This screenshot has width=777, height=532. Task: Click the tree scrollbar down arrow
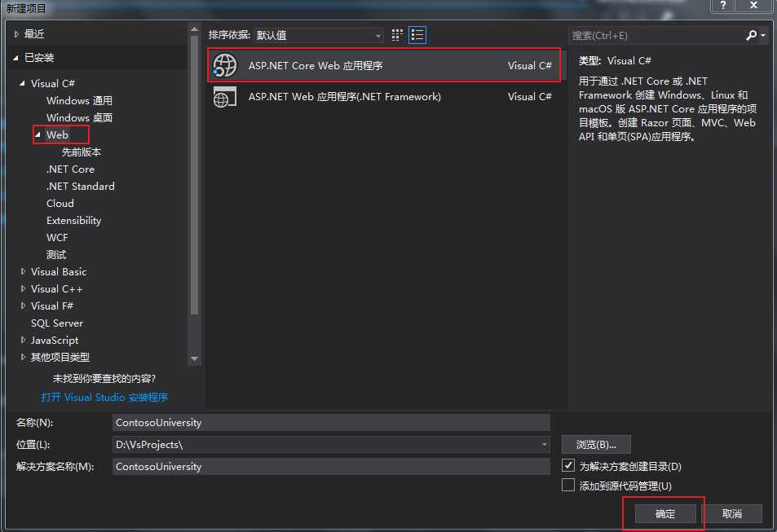tap(194, 358)
